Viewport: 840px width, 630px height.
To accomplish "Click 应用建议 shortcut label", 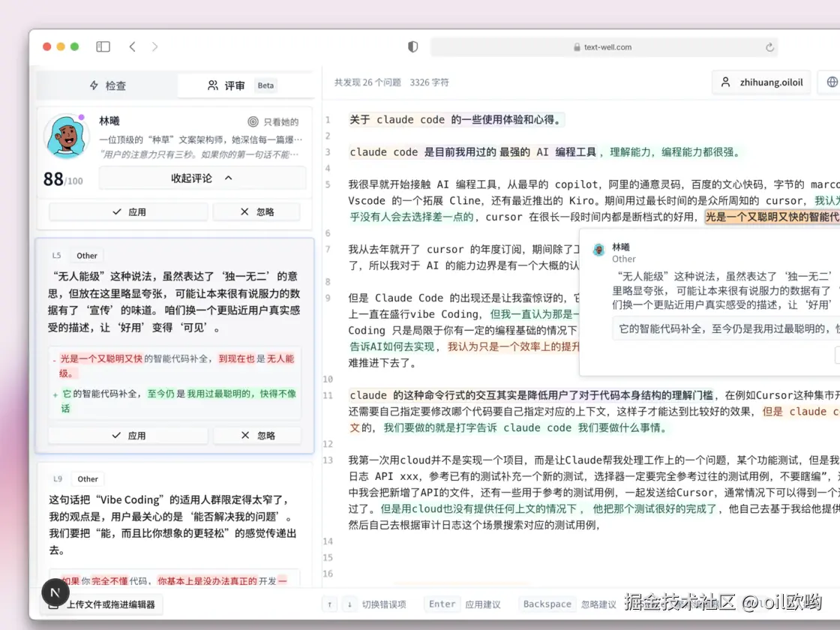I will pyautogui.click(x=483, y=604).
